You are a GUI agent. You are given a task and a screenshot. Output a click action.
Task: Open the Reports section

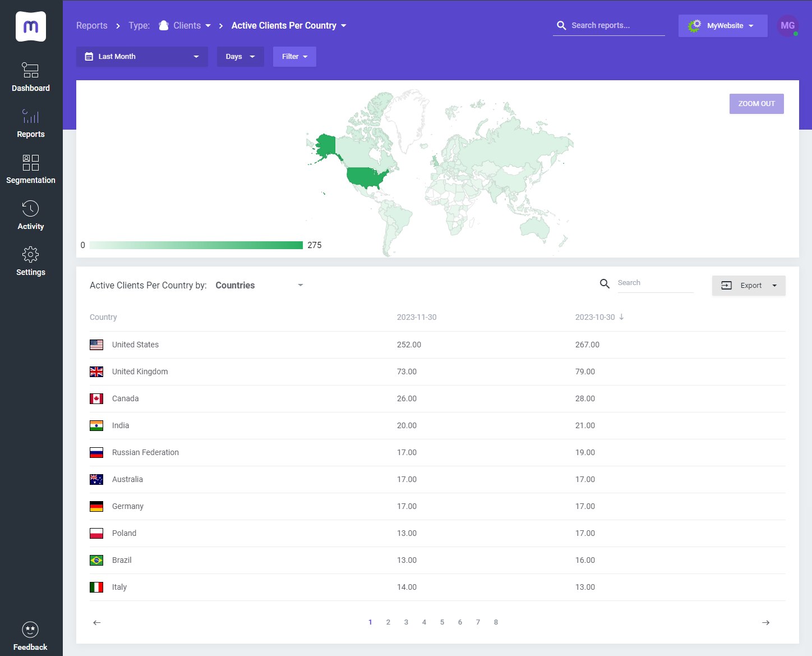pos(31,123)
